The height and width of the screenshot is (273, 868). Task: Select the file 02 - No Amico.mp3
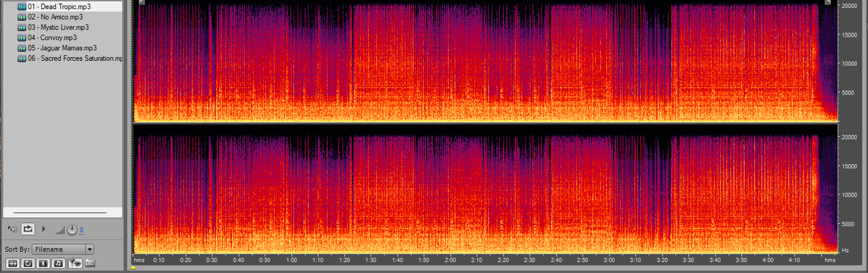point(55,17)
